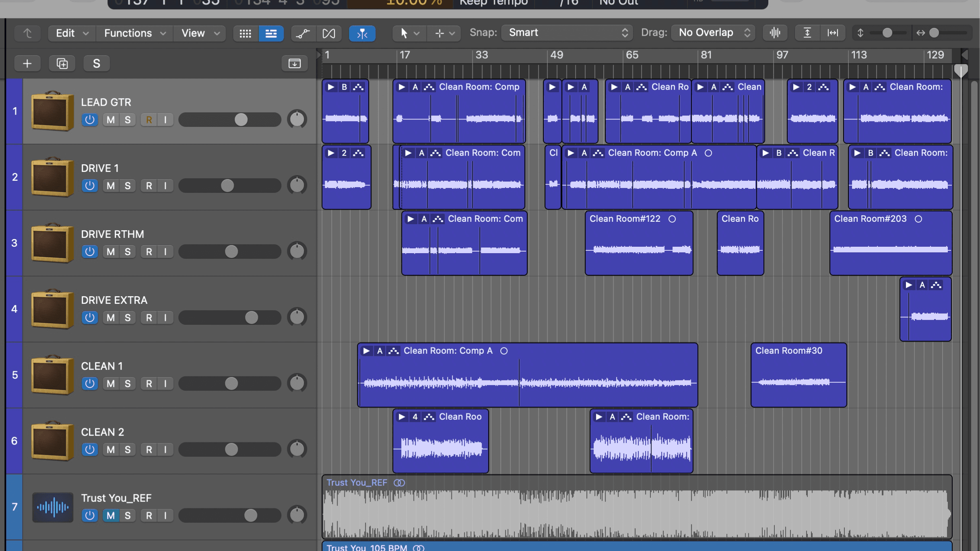Click the Keep Tempo display field
This screenshot has height=551, width=980.
coord(493,3)
